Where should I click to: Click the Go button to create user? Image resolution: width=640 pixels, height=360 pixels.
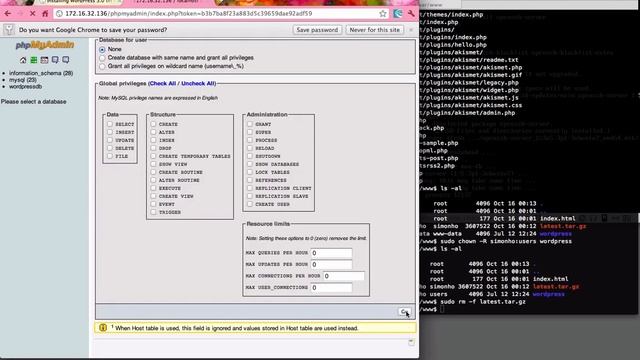[404, 312]
